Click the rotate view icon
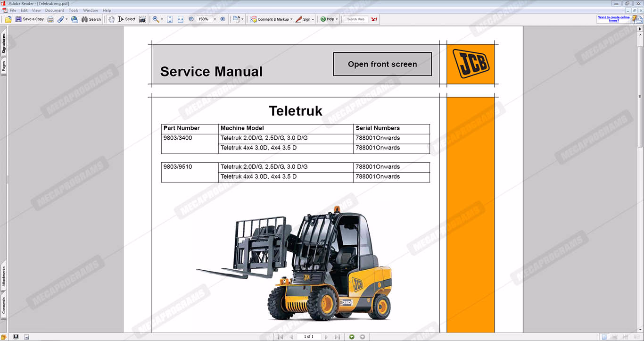 click(x=236, y=19)
